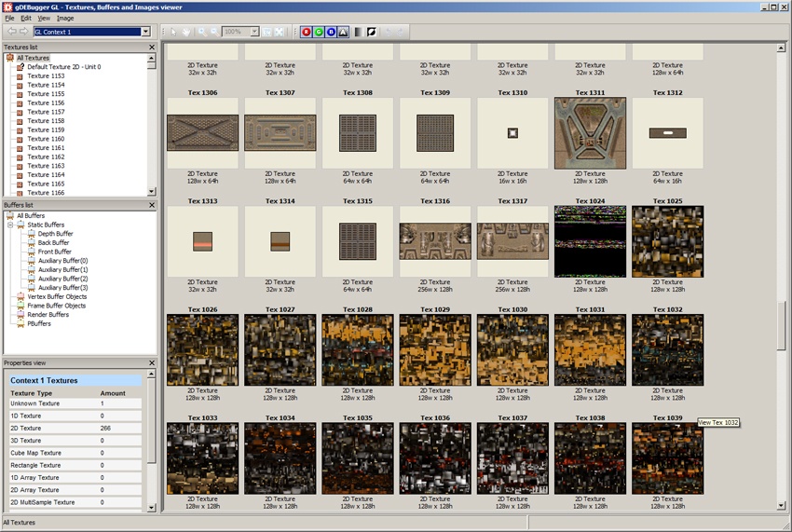Open the View menu

pos(44,18)
